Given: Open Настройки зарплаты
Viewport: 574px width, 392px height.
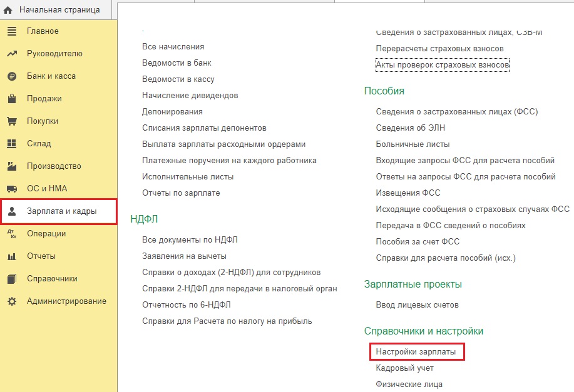Looking at the screenshot, I should point(416,352).
